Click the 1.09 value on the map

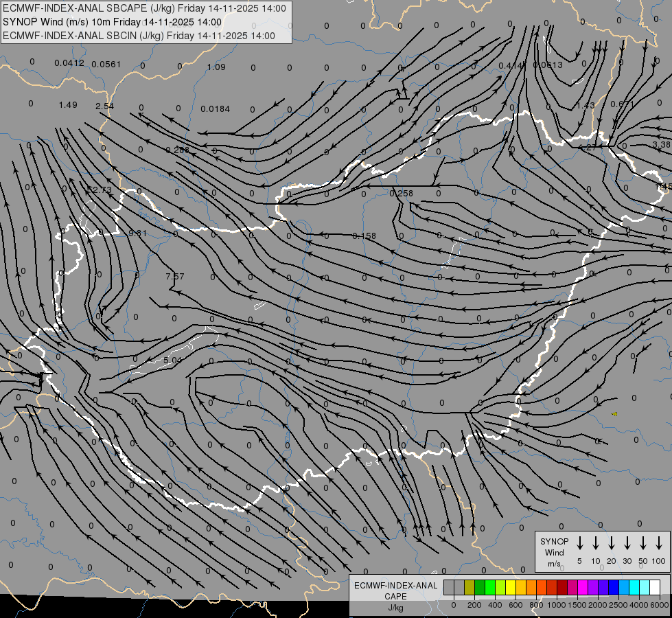coord(216,67)
